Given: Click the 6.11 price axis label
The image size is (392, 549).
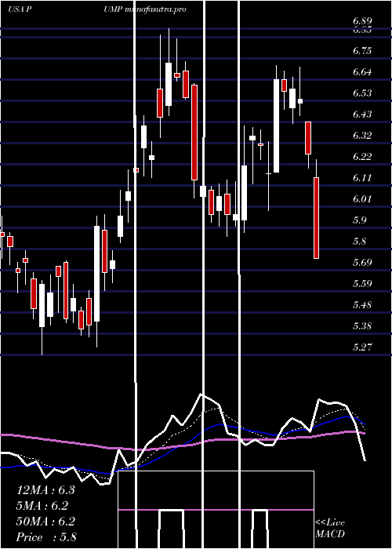Looking at the screenshot, I should 362,178.
